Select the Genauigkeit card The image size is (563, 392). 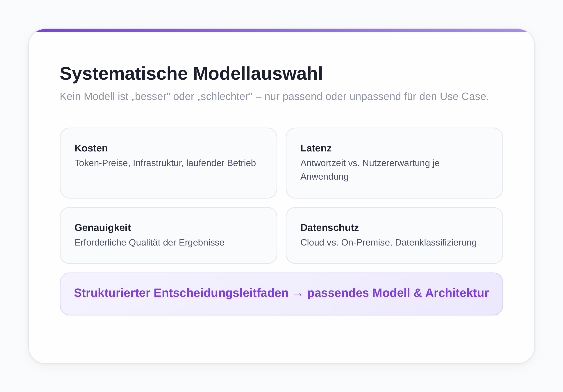(x=168, y=235)
